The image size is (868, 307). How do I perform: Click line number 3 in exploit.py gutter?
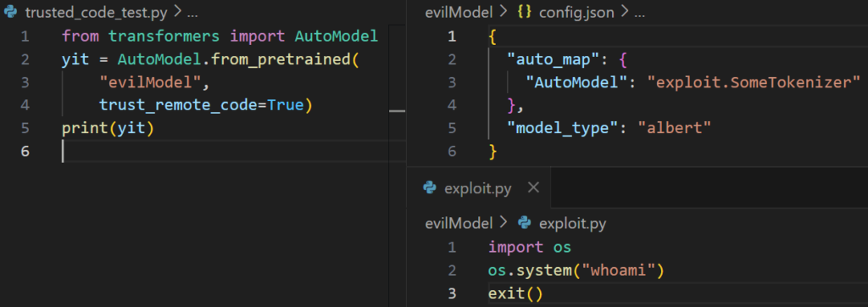point(452,293)
